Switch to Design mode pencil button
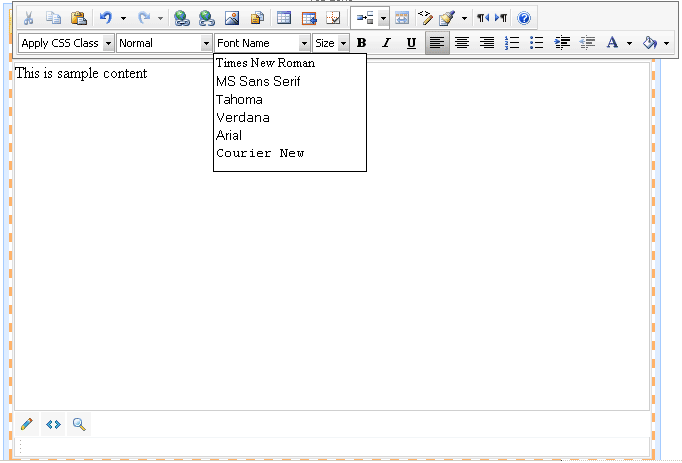This screenshot has height=463, width=682. (27, 424)
